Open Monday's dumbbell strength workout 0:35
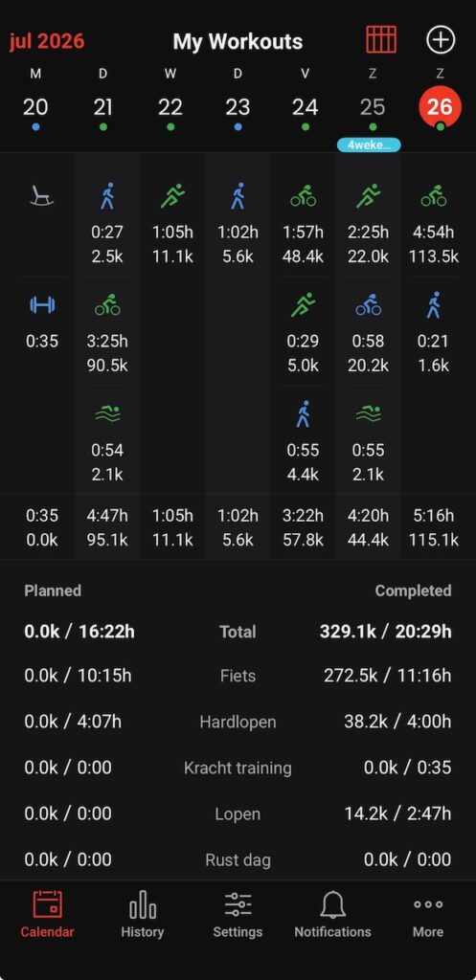476x980 pixels. pos(42,322)
